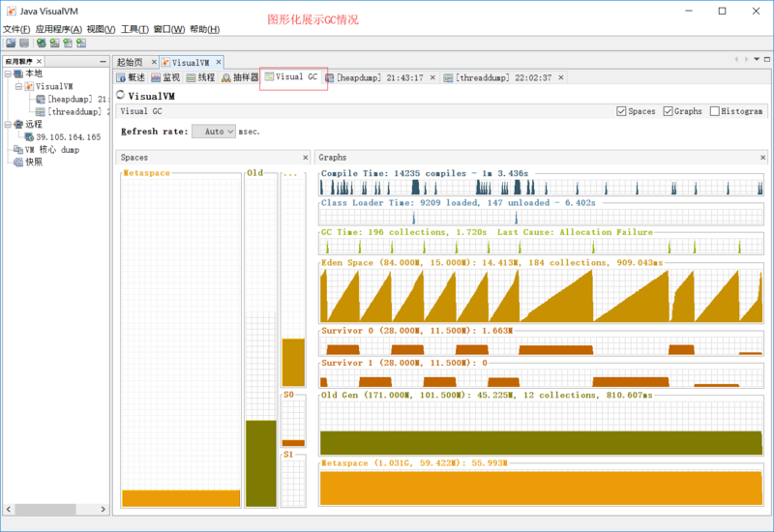
Task: Click the right arrow to scroll document tabs
Action: pos(746,59)
